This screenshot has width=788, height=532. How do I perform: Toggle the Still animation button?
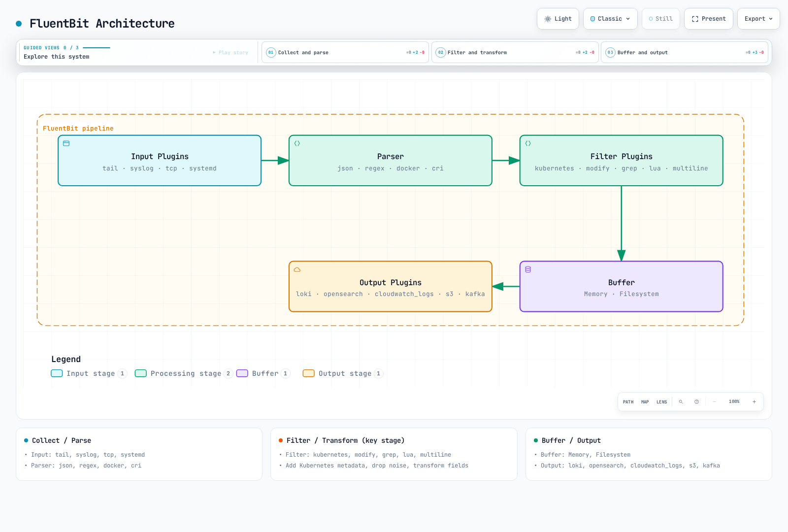click(660, 19)
